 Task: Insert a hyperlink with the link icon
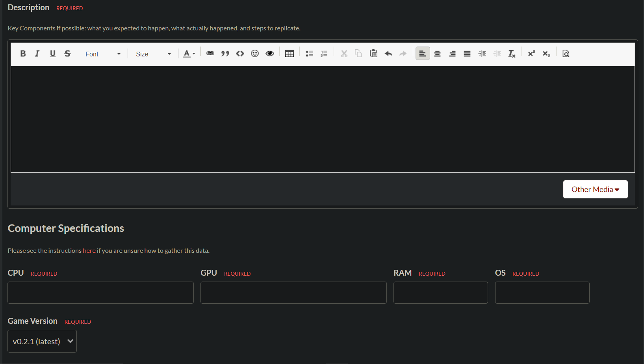(x=210, y=54)
